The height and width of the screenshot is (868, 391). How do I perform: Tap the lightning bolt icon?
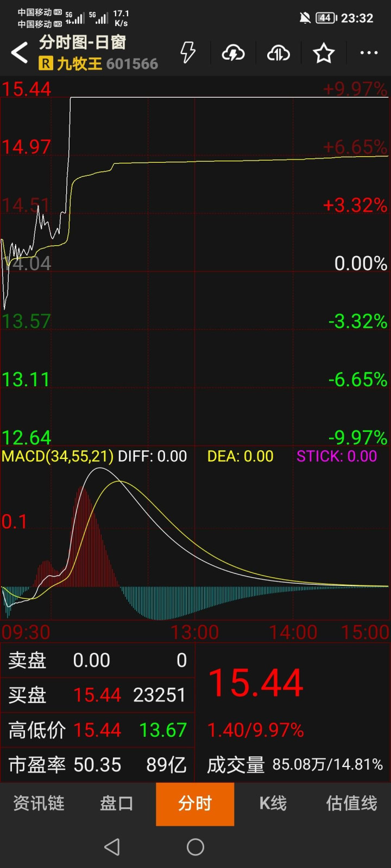[x=188, y=53]
